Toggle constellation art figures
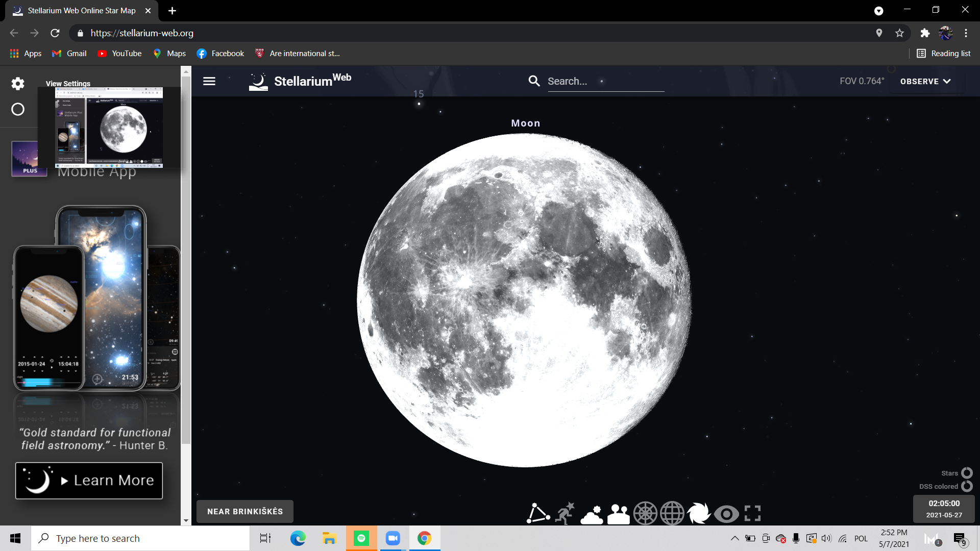 pyautogui.click(x=565, y=513)
